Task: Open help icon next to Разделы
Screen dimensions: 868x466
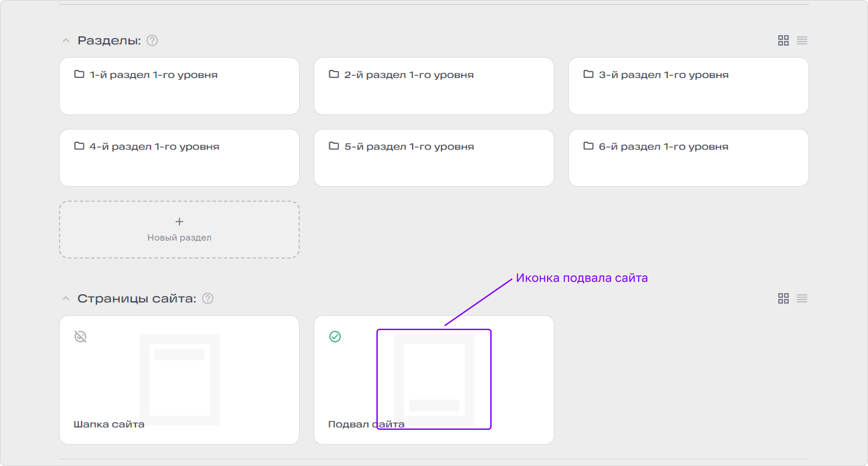Action: pos(152,41)
